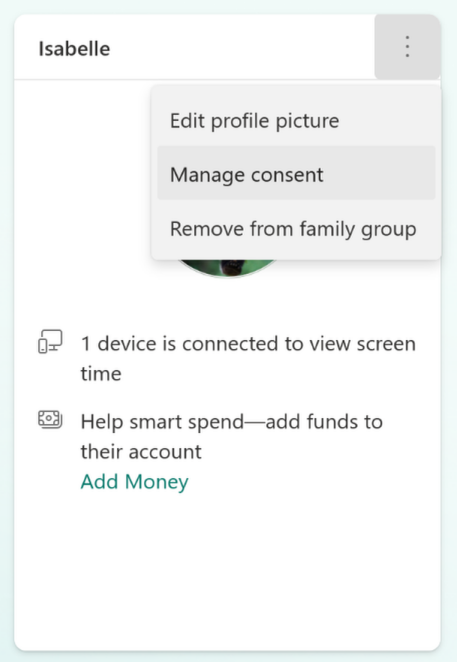The height and width of the screenshot is (662, 457).
Task: Select Remove from family group option
Action: coord(293,229)
